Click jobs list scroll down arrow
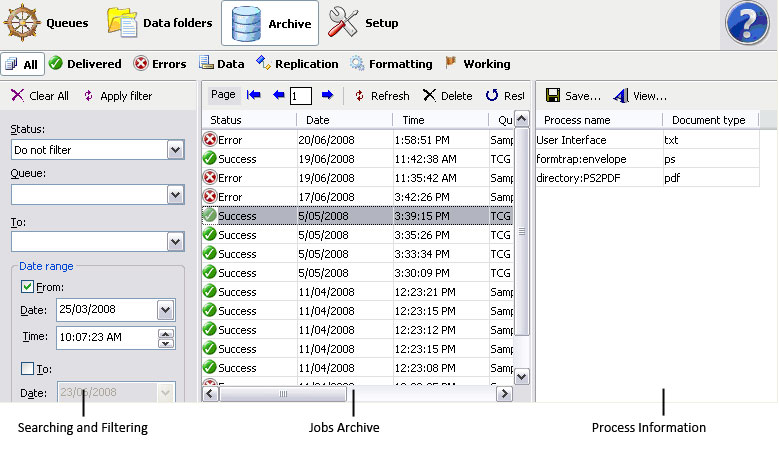Image resolution: width=779 pixels, height=450 pixels. [x=521, y=376]
